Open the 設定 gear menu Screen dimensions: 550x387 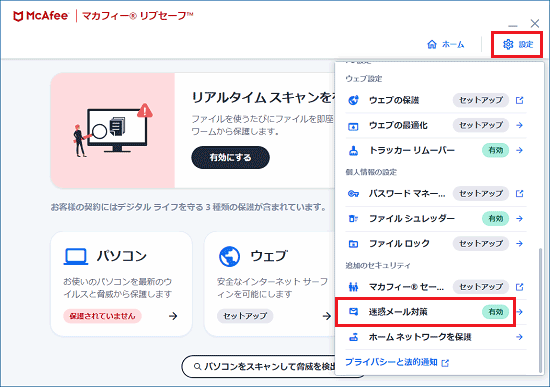pyautogui.click(x=517, y=45)
